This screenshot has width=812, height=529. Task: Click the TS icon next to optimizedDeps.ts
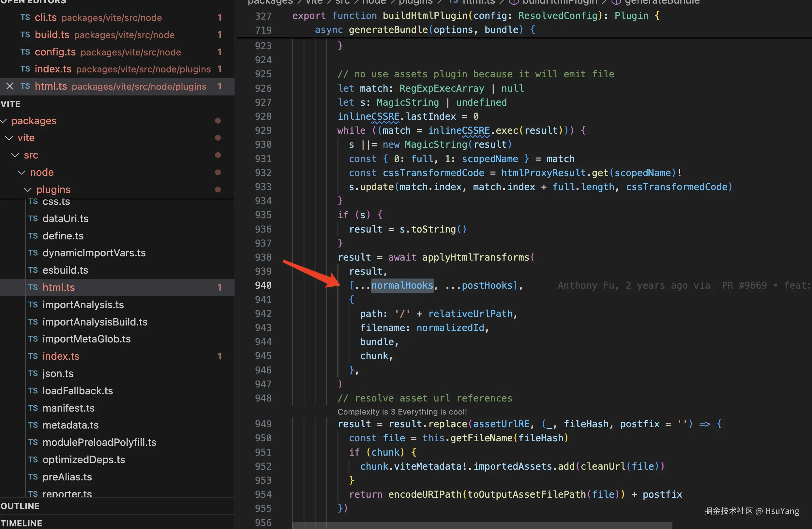[x=33, y=460]
